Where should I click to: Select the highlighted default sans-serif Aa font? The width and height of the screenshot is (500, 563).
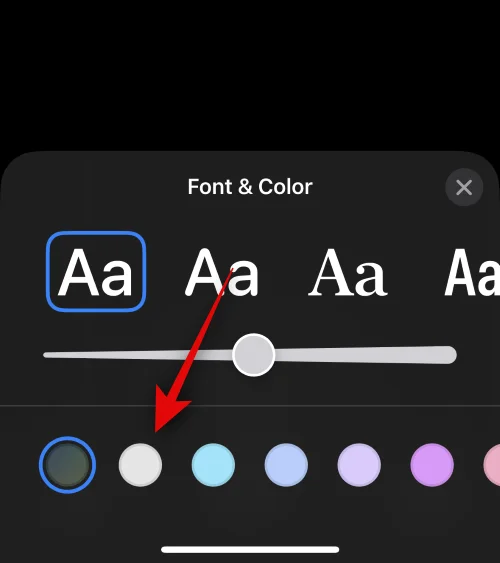(96, 271)
